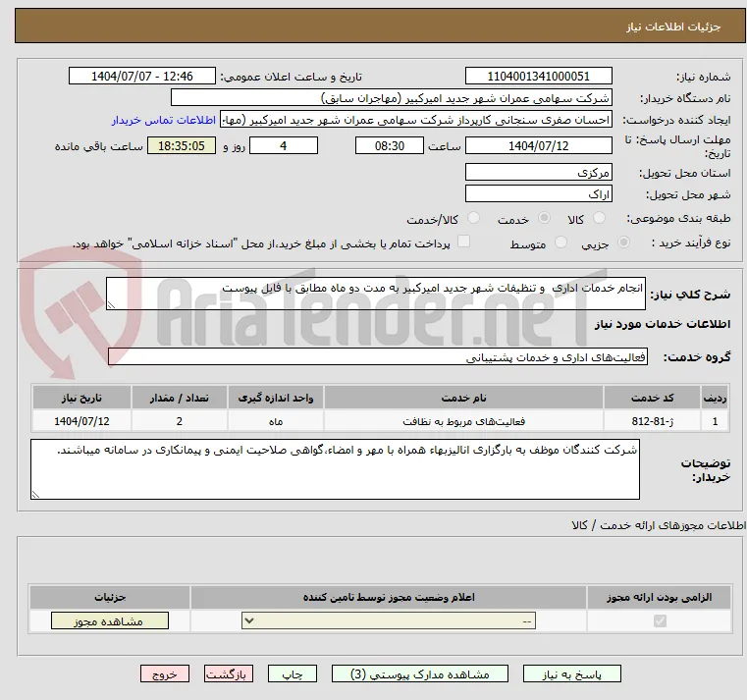Select the کالا radio button

click(599, 218)
